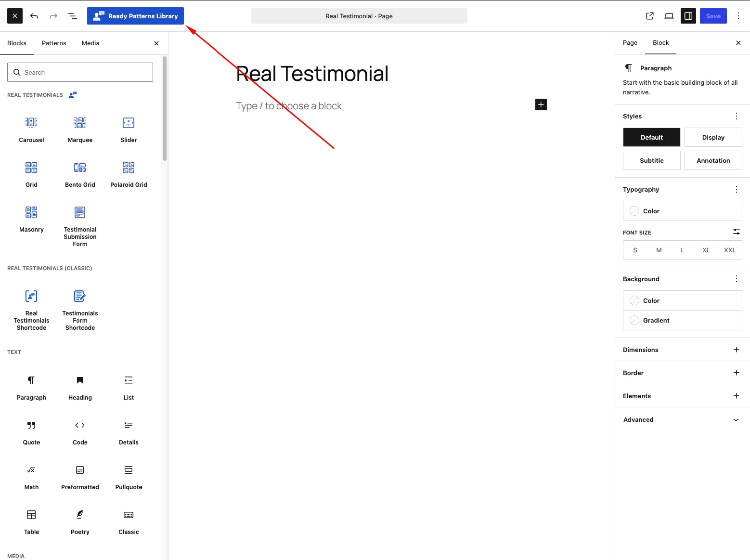750x560 pixels.
Task: Insert the Marquee testimonial block
Action: [80, 130]
